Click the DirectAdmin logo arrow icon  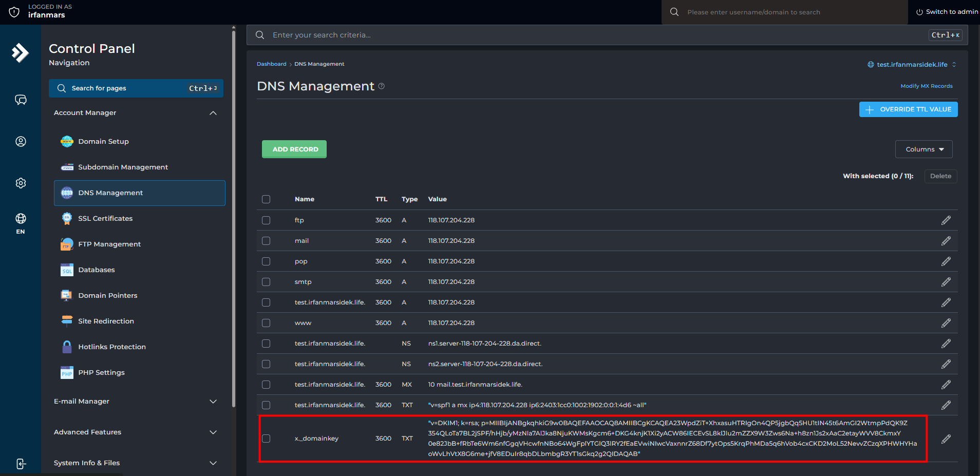(21, 52)
